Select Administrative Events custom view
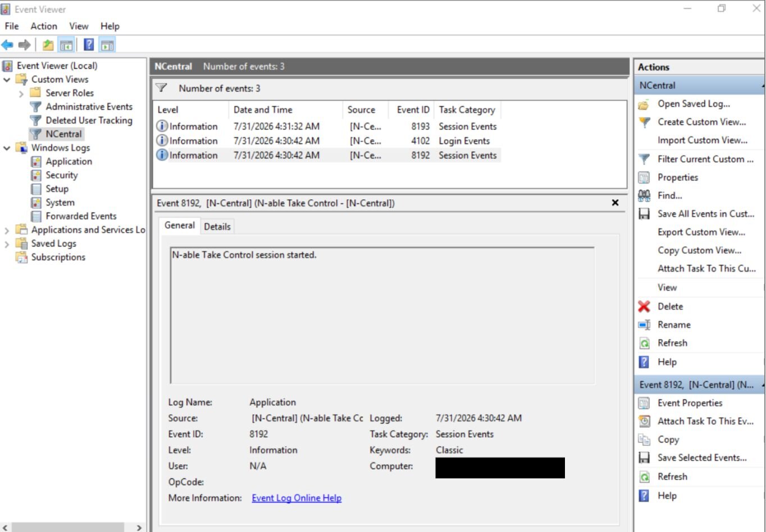The image size is (766, 532). 89,107
